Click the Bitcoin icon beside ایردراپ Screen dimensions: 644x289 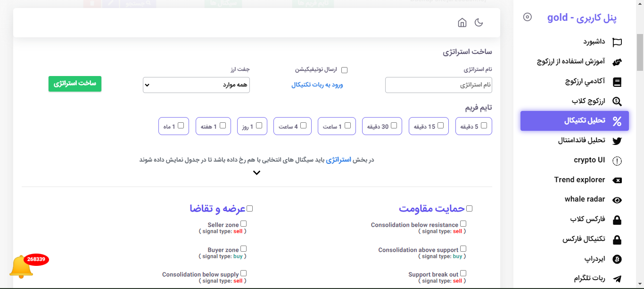(617, 259)
